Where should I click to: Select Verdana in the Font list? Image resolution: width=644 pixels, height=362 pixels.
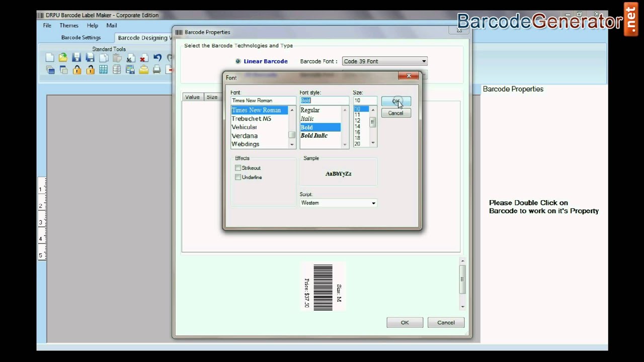click(x=260, y=136)
